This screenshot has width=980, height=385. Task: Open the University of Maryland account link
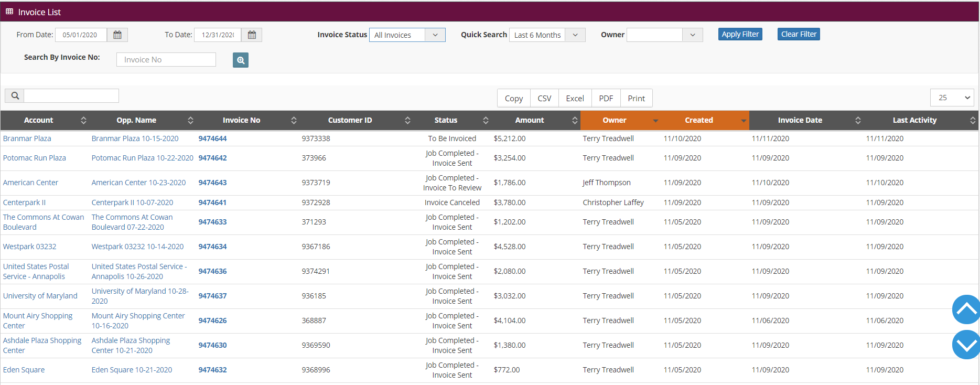tap(40, 296)
